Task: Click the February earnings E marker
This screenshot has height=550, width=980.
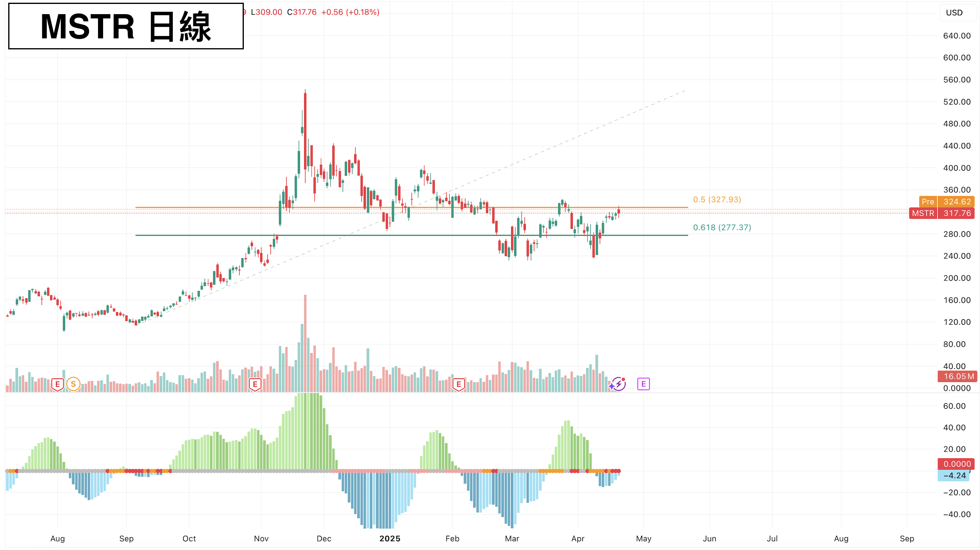Action: tap(459, 384)
